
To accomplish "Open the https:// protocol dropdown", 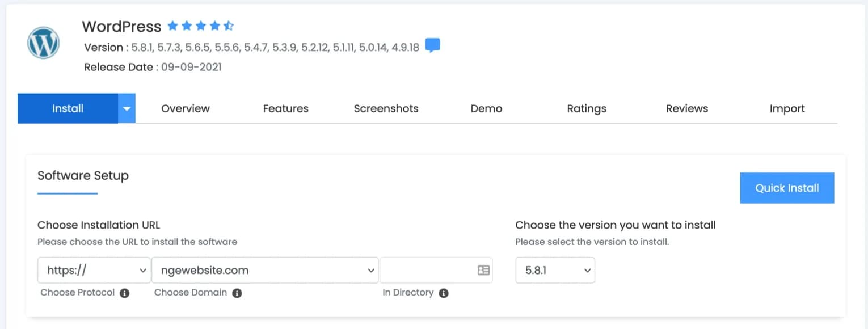I will click(94, 271).
